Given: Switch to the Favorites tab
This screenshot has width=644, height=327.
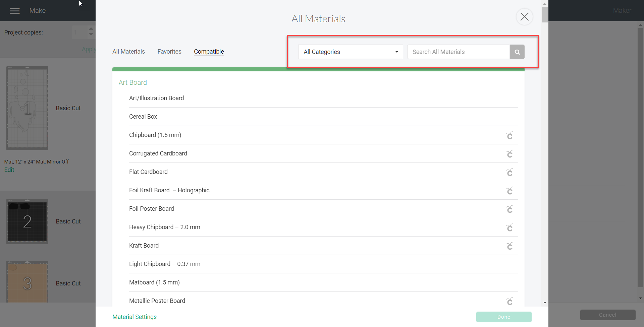Looking at the screenshot, I should pos(169,52).
